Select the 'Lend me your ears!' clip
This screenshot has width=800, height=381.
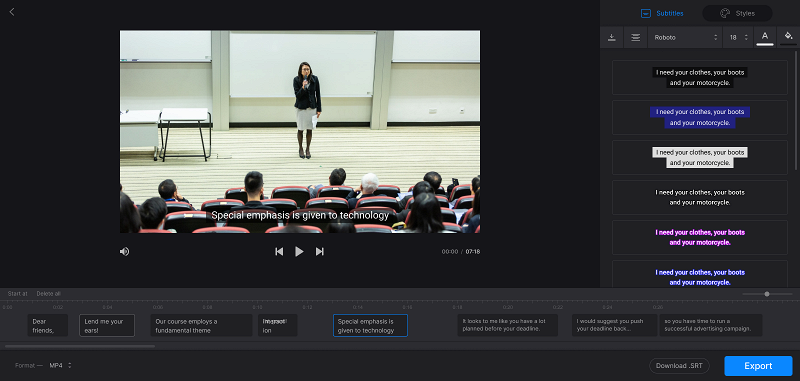click(107, 325)
